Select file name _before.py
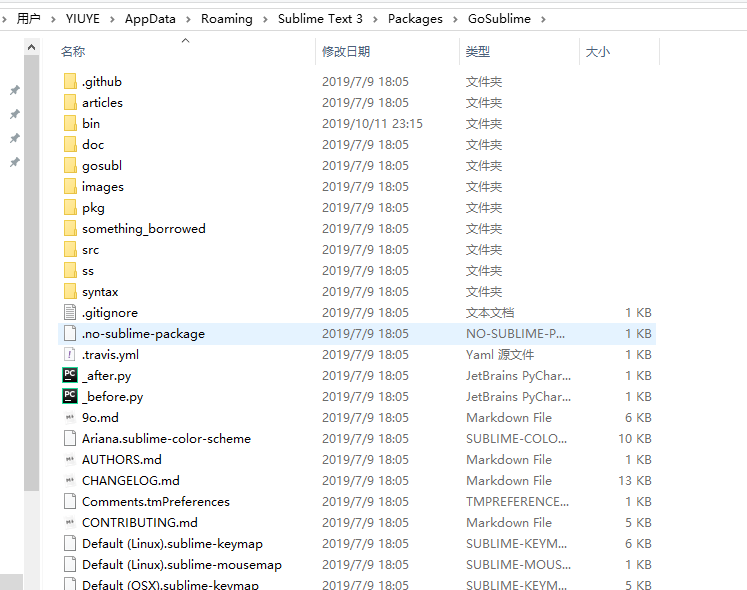The image size is (747, 590). tap(112, 397)
